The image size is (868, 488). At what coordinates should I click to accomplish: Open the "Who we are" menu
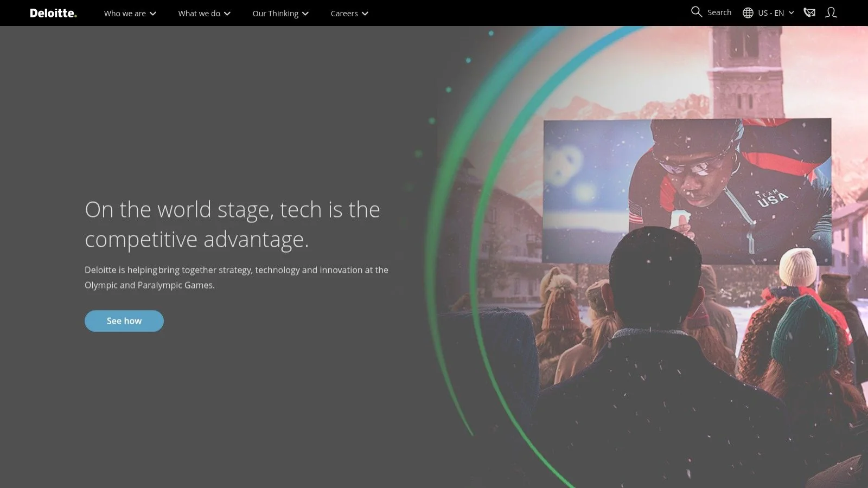(x=124, y=13)
